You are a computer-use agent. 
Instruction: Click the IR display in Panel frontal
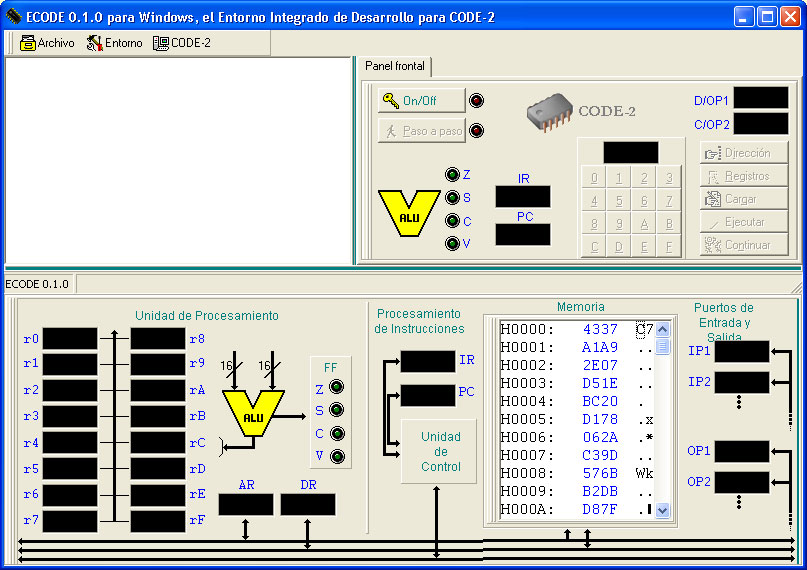522,197
